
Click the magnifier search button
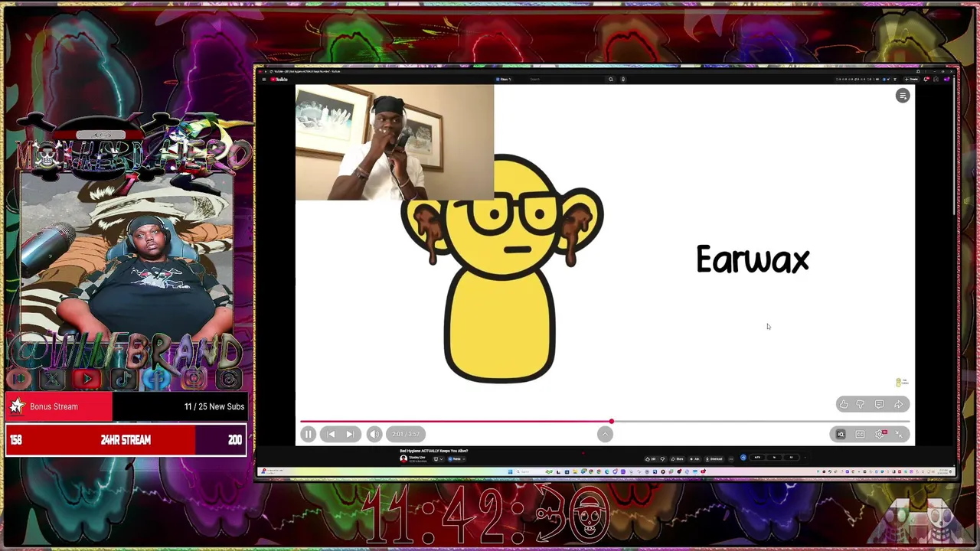610,79
